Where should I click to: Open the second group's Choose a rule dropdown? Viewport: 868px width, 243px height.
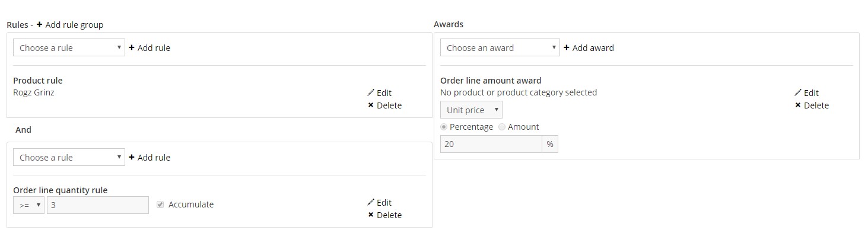[69, 158]
